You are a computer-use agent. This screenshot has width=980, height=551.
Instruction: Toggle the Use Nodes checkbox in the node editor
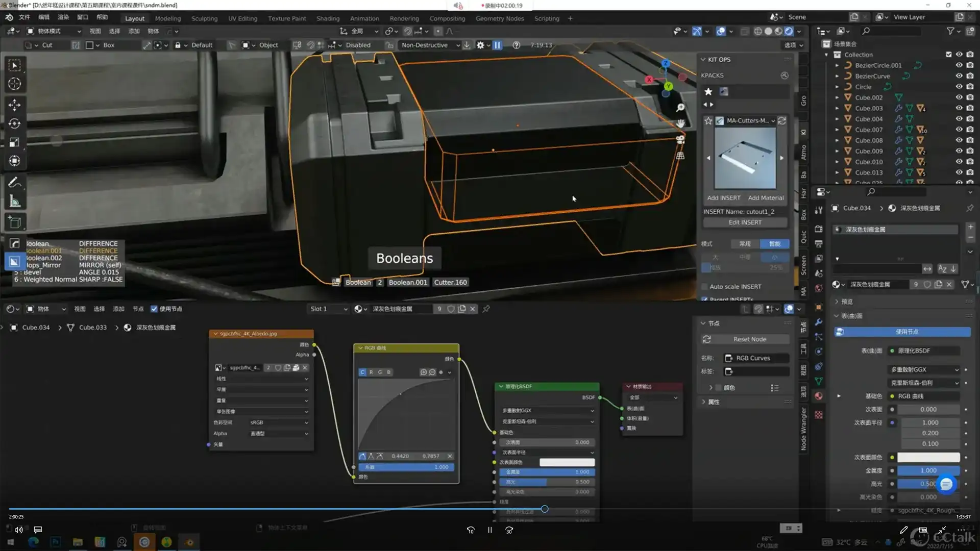[x=154, y=309]
